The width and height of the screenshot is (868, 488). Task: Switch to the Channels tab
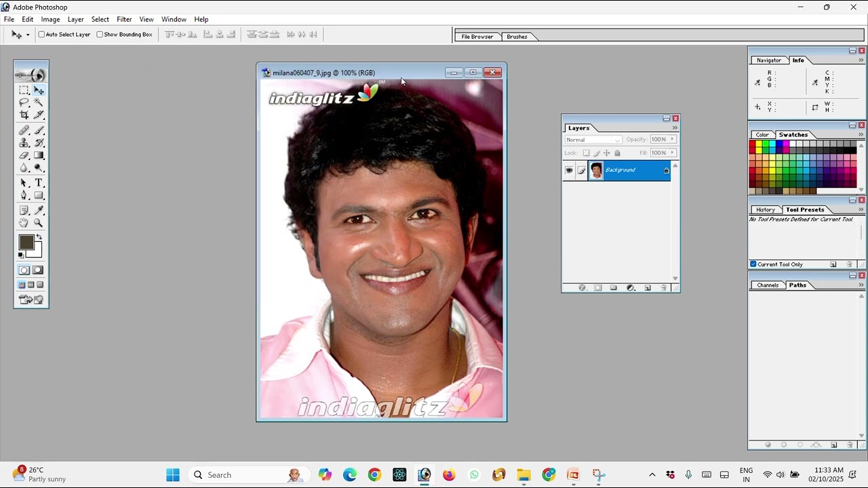(x=768, y=285)
